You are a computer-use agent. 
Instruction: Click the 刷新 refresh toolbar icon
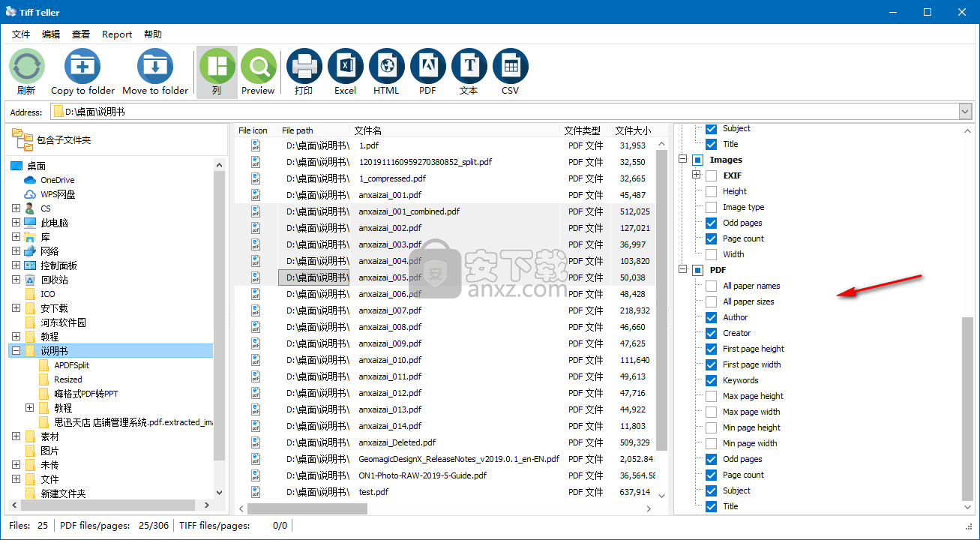coord(26,66)
